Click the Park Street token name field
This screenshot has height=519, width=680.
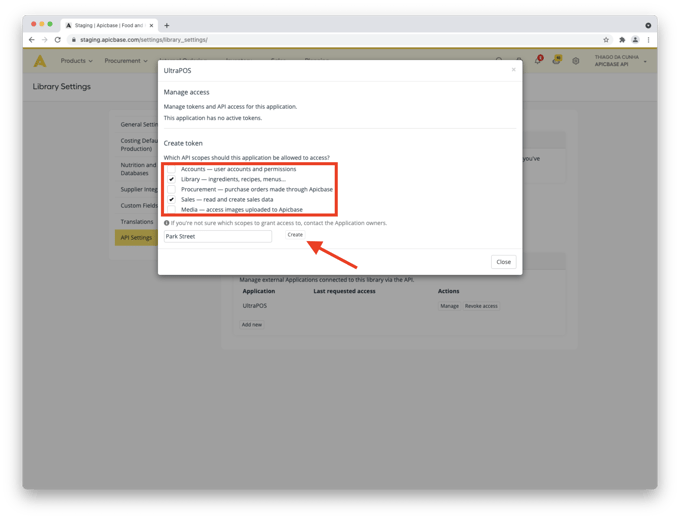(x=218, y=236)
